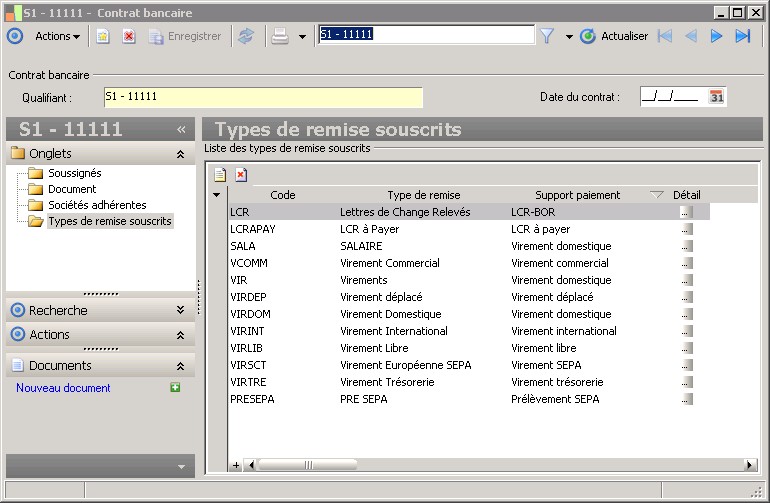
Task: Click the filter funnel icon
Action: (547, 36)
